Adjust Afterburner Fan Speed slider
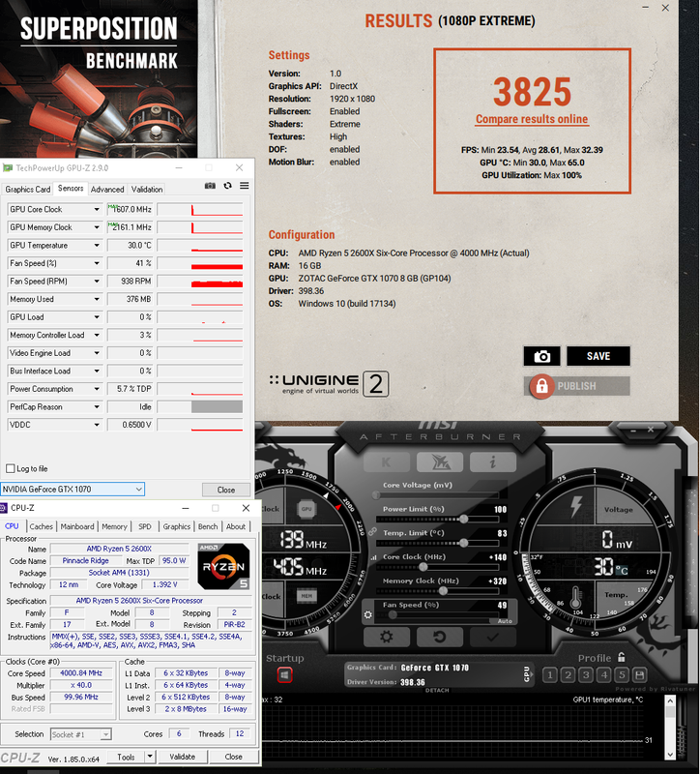Viewport: 700px width, 774px height. point(393,614)
